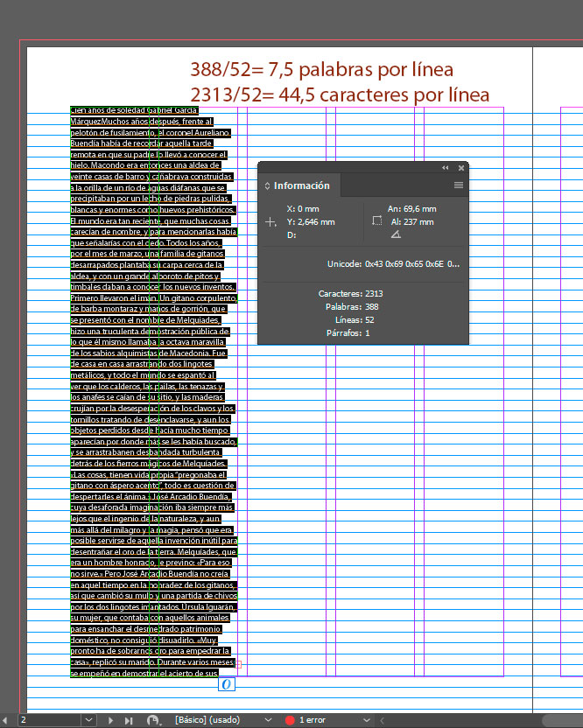The width and height of the screenshot is (583, 728).
Task: Click the horizontal scrollbar at bottom
Action: pyautogui.click(x=560, y=720)
